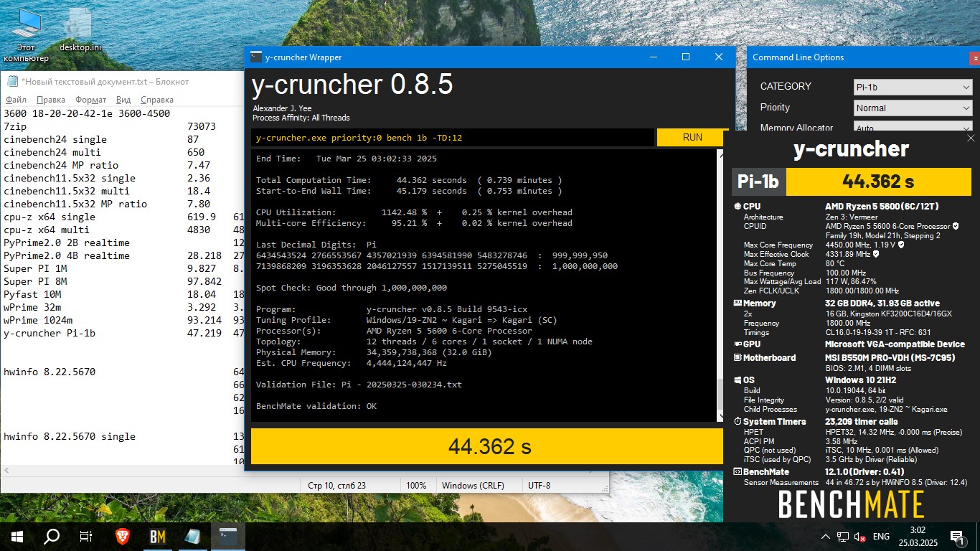
Task: Click 'Windows (CRLF)' in Notepad status bar
Action: [473, 485]
